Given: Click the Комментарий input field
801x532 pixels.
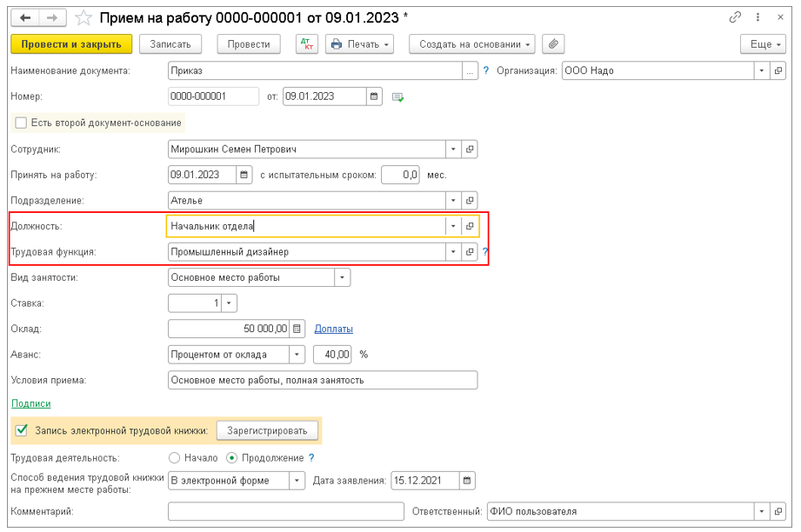Looking at the screenshot, I should pos(286,512).
